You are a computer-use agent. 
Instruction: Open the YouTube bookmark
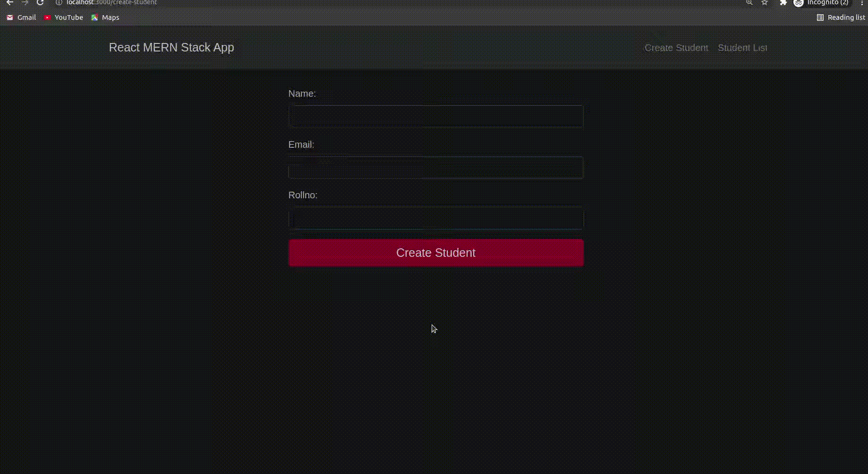[x=63, y=17]
